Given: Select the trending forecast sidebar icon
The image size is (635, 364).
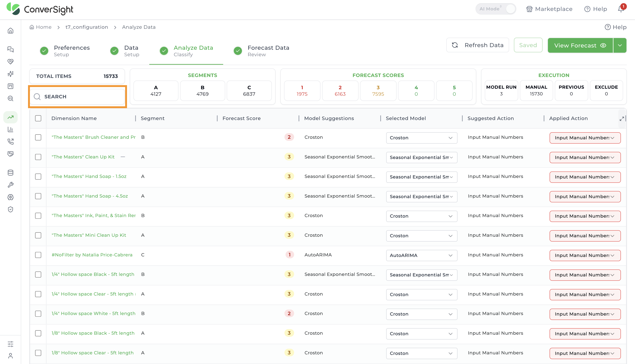Looking at the screenshot, I should click(11, 117).
